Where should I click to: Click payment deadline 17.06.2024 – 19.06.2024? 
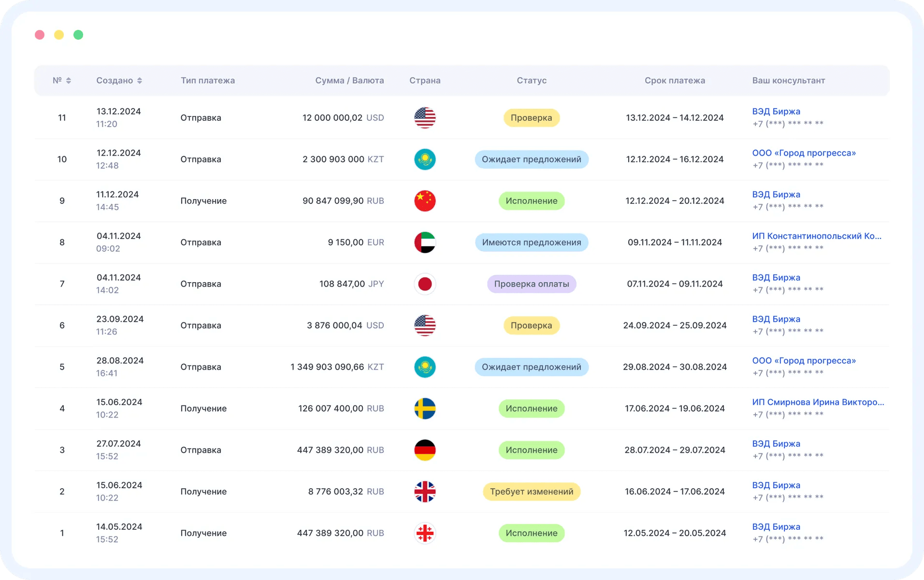coord(675,409)
